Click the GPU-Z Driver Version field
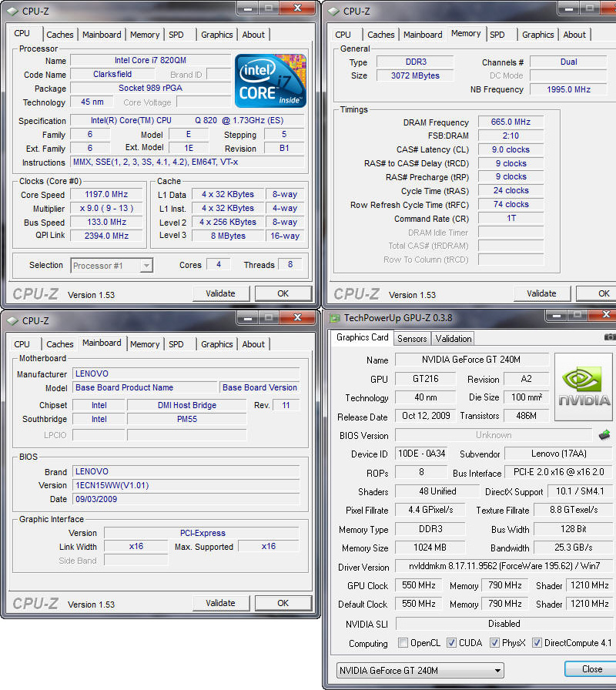This screenshot has width=616, height=690. click(x=504, y=566)
